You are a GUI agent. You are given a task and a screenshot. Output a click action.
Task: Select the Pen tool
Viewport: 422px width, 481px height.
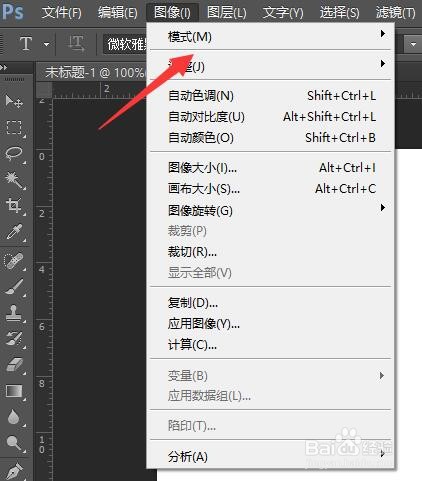[14, 471]
